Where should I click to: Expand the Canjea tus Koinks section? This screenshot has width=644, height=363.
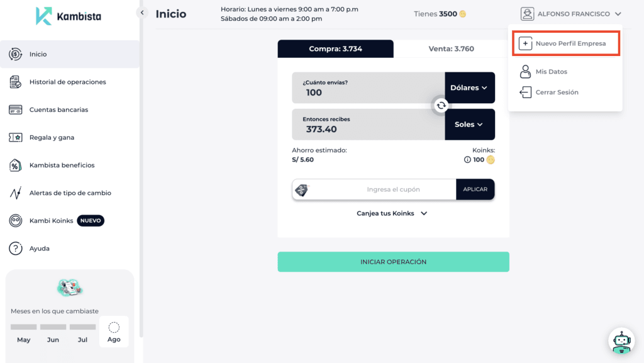point(392,213)
